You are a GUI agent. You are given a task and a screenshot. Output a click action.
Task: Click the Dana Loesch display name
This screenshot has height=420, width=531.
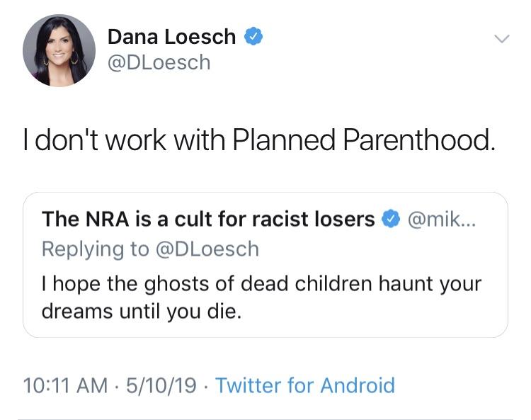[x=172, y=37]
